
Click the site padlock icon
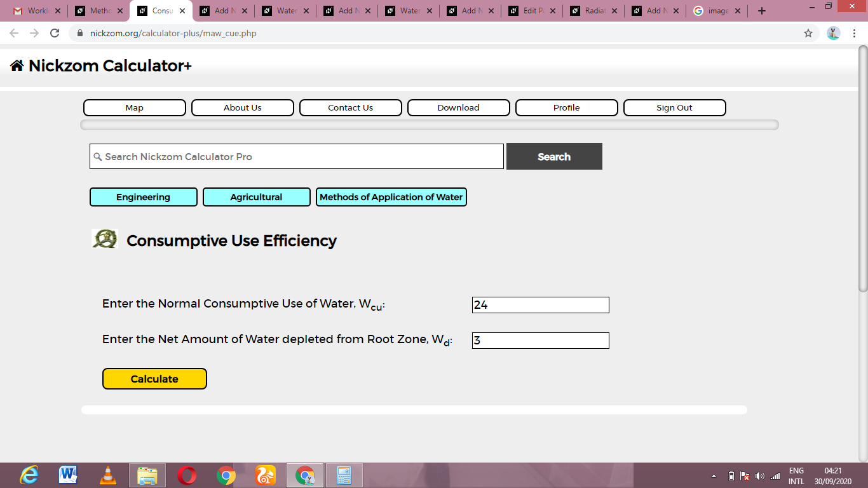(79, 33)
